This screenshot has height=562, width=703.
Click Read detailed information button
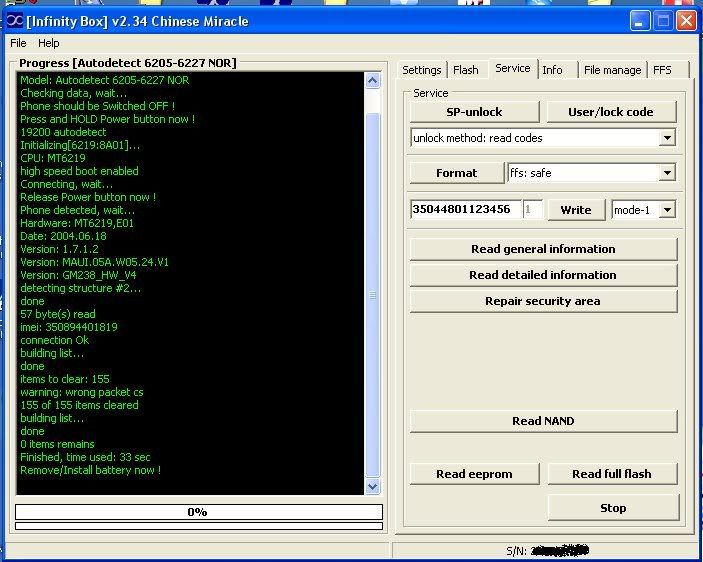tap(543, 275)
